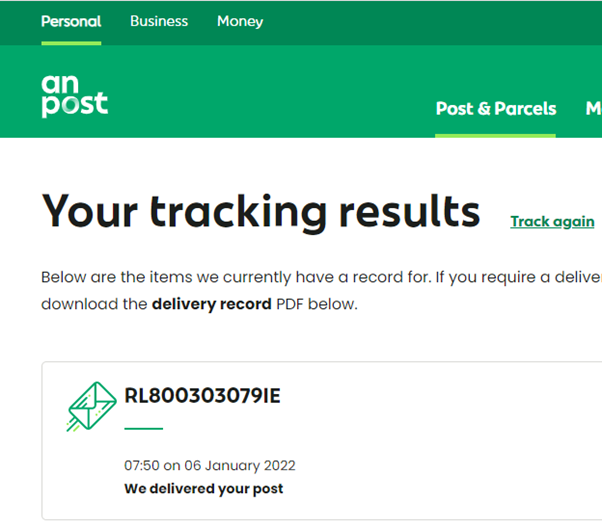Select the Money tab
This screenshot has height=528, width=602.
pyautogui.click(x=240, y=21)
